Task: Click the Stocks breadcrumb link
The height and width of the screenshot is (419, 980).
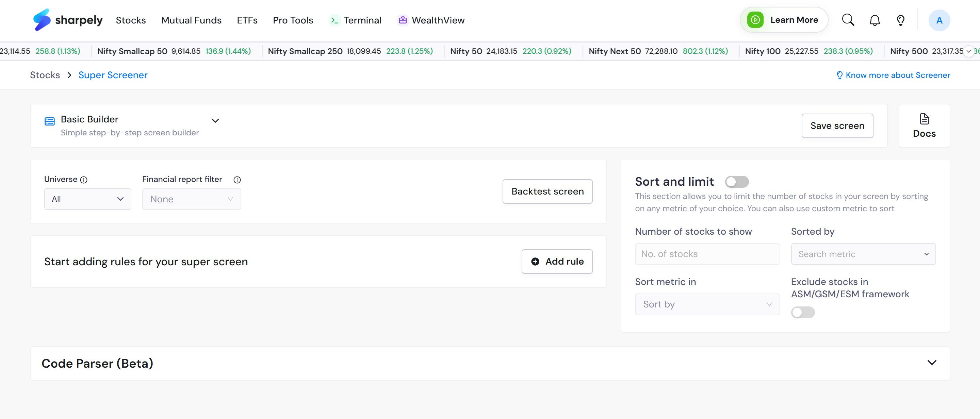Action: pyautogui.click(x=45, y=75)
